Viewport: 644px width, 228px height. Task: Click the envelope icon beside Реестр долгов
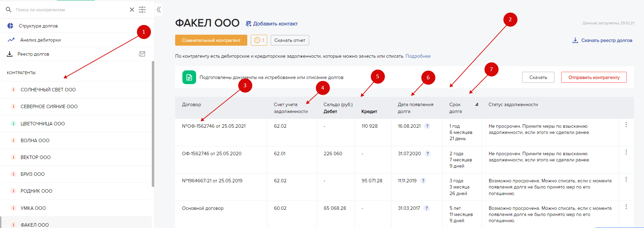pos(142,54)
